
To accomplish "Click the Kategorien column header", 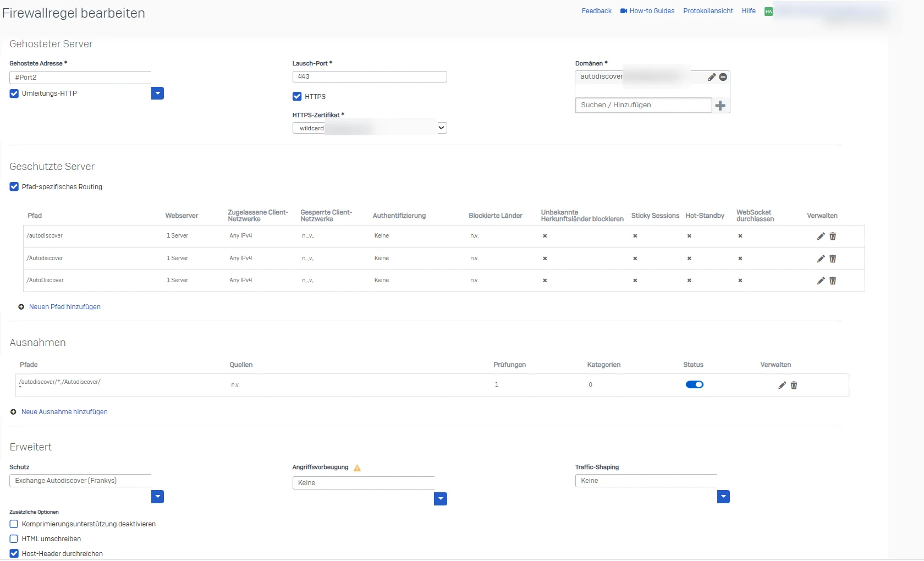I will tap(604, 365).
